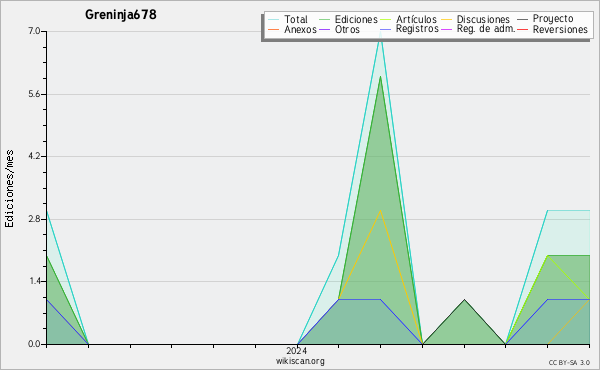Click the chart title Greninja678
This screenshot has width=600, height=370.
pos(121,15)
